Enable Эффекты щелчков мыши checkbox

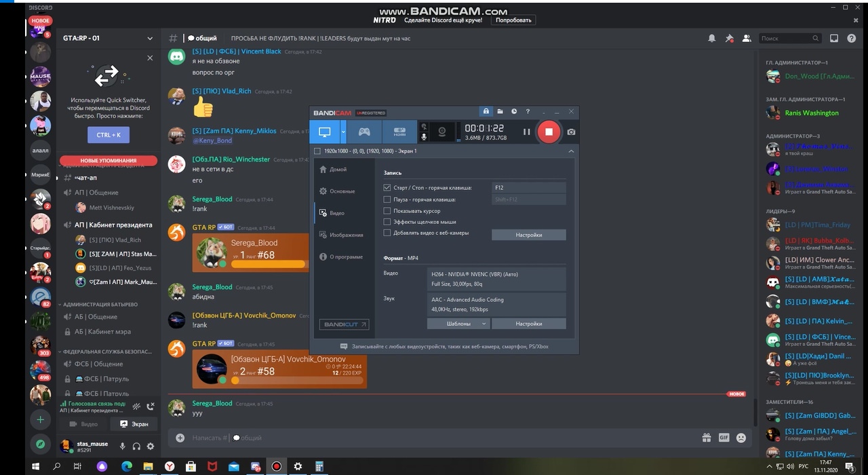click(x=387, y=222)
